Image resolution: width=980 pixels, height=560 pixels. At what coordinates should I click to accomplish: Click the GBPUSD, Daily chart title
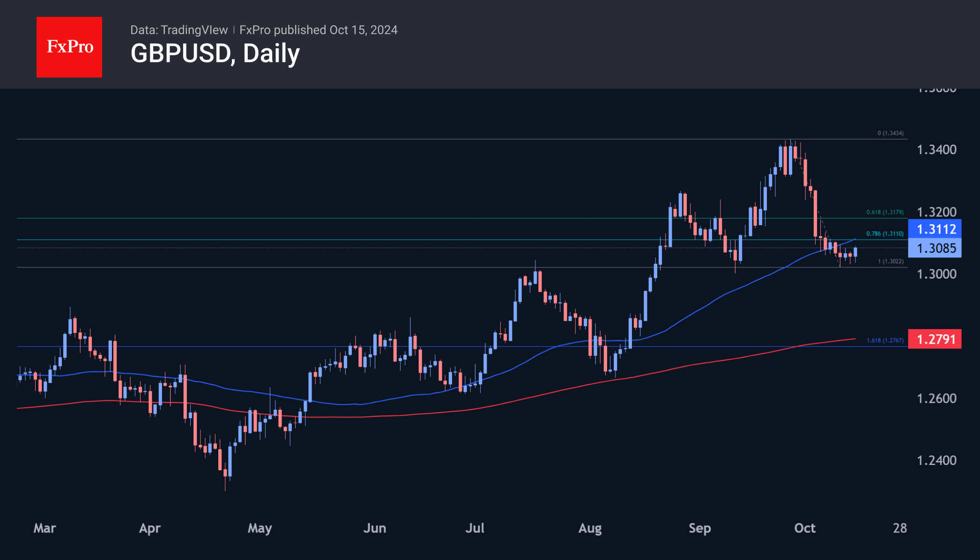(x=215, y=54)
